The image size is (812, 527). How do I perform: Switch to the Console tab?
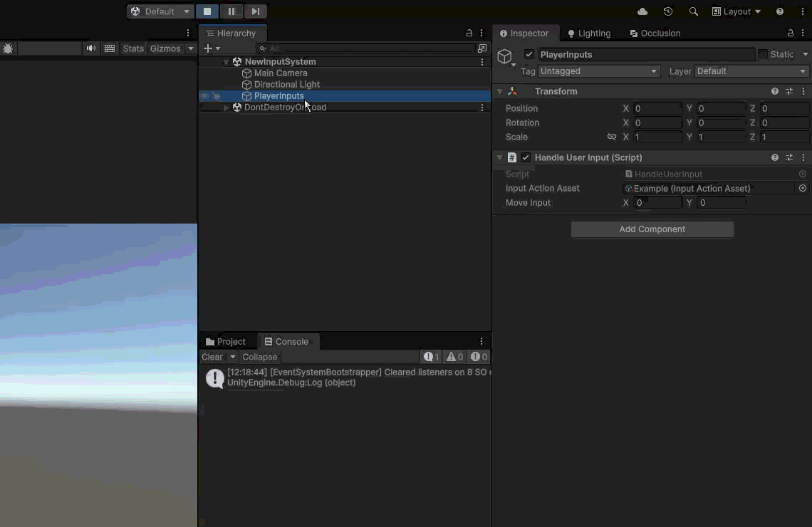point(287,342)
